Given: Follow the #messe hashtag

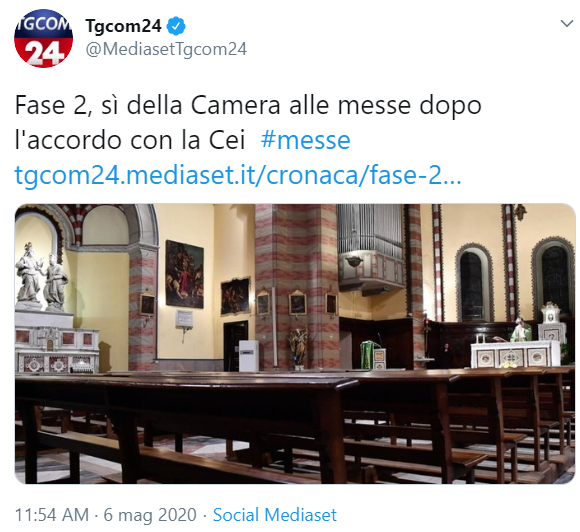Looking at the screenshot, I should 306,140.
